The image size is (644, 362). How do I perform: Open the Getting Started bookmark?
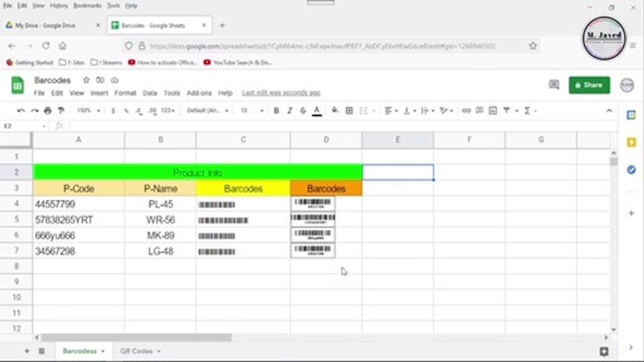(30, 62)
